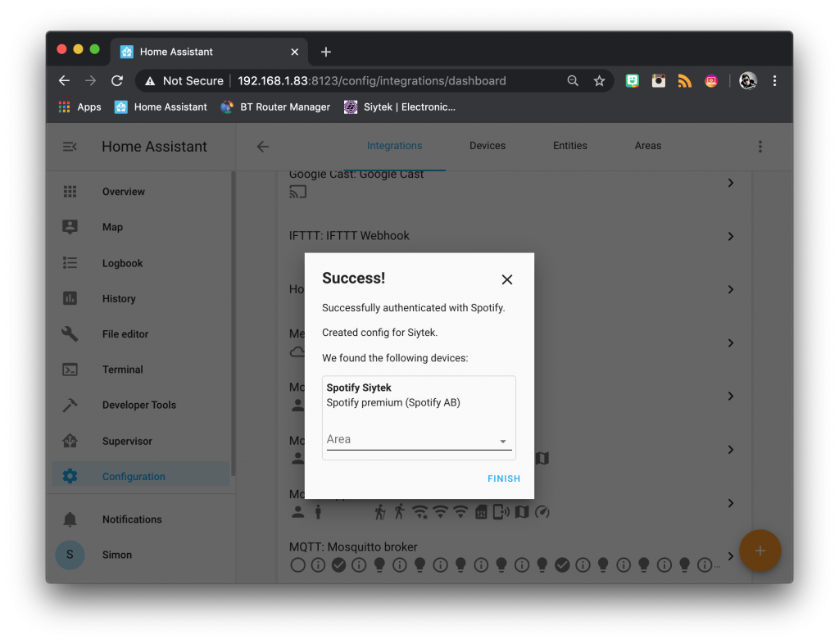839x644 pixels.
Task: Open Configuration in the sidebar
Action: (x=141, y=476)
